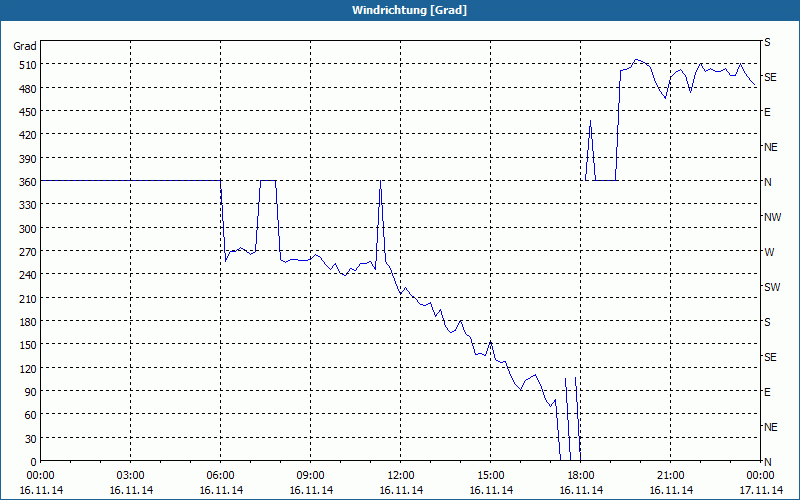Select the 450 degree label

click(x=28, y=112)
